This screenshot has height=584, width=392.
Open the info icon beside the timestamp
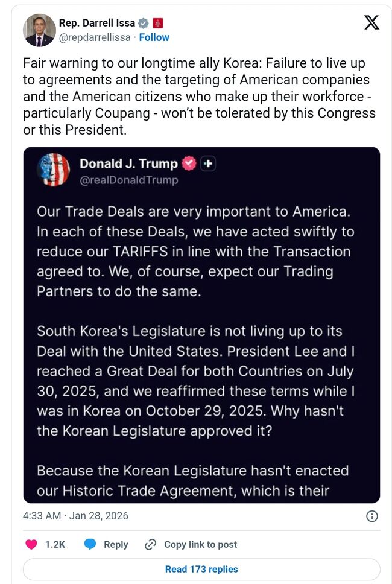pyautogui.click(x=372, y=516)
